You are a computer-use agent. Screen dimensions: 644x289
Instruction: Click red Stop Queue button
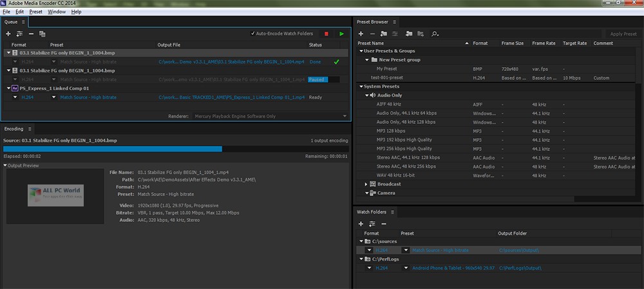tap(327, 34)
